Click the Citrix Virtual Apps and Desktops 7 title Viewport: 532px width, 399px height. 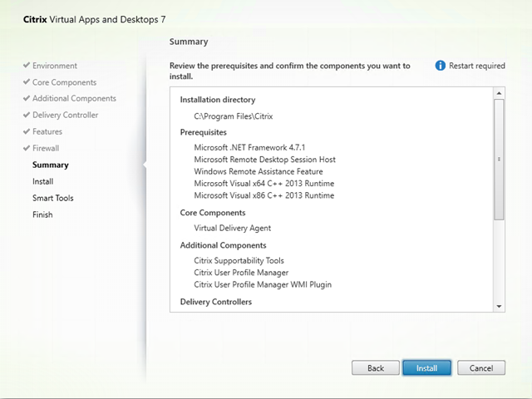point(94,19)
